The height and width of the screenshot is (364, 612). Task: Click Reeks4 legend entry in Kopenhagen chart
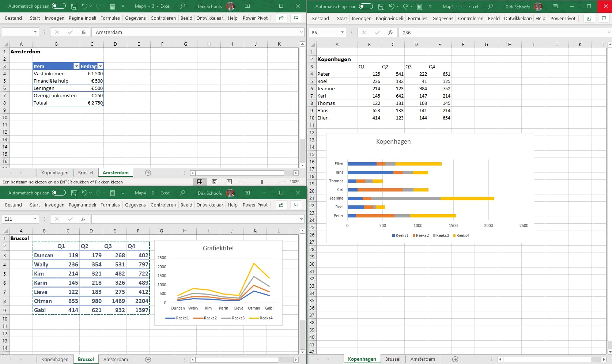click(461, 235)
